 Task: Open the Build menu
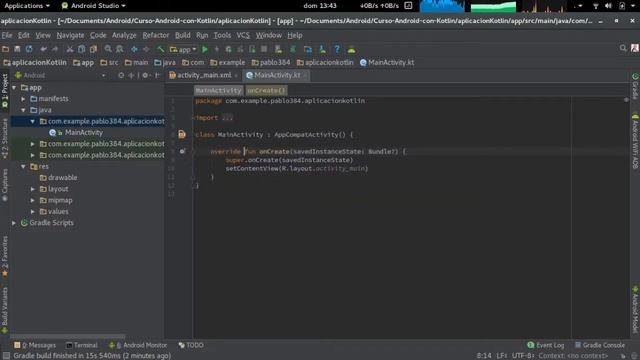point(182,36)
